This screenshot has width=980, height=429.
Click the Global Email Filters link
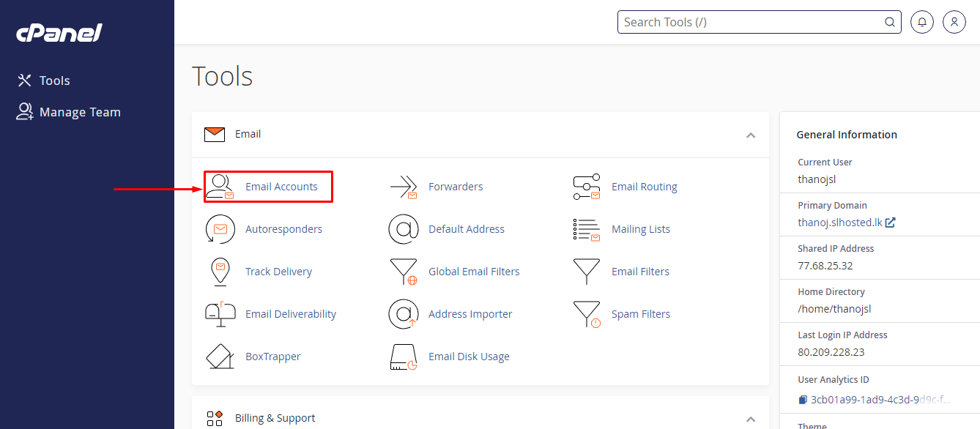click(474, 272)
